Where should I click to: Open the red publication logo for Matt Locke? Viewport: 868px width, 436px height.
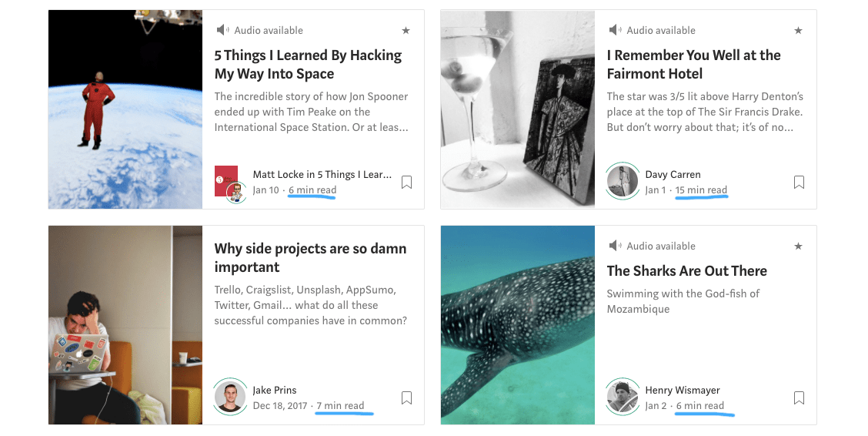226,179
